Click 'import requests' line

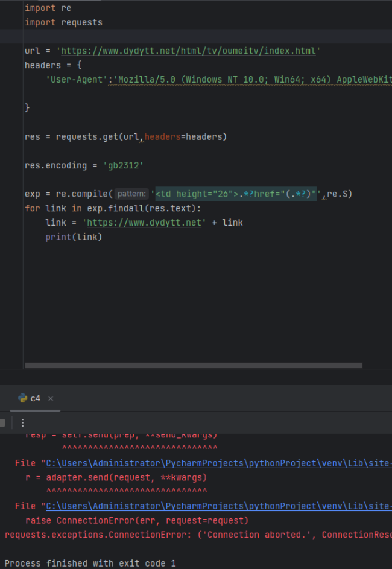coord(63,22)
